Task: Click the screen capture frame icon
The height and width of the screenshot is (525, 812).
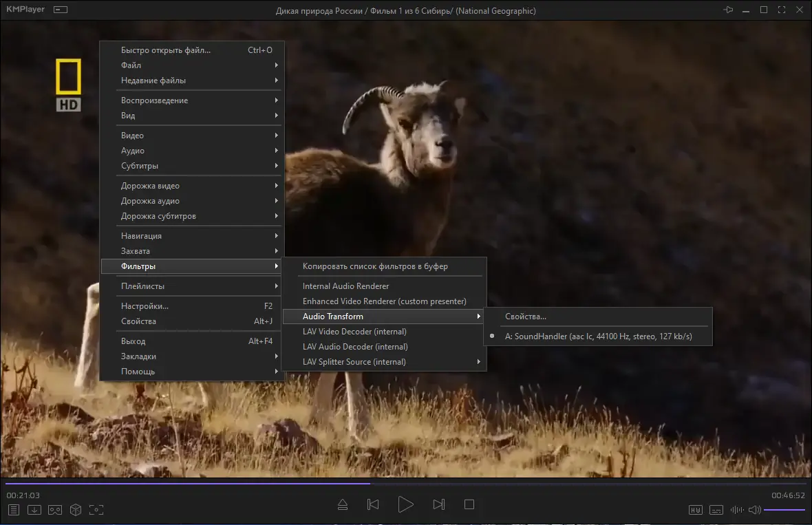Action: pos(96,510)
